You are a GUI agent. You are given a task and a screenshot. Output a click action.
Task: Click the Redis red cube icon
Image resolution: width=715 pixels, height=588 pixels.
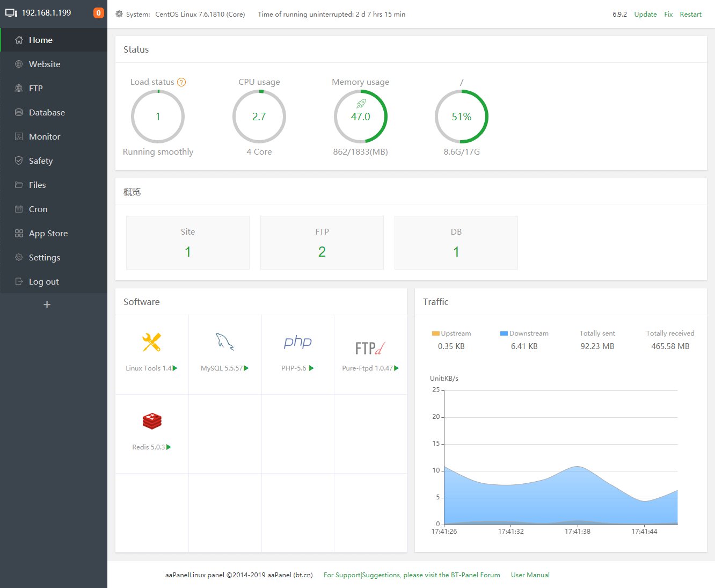152,421
